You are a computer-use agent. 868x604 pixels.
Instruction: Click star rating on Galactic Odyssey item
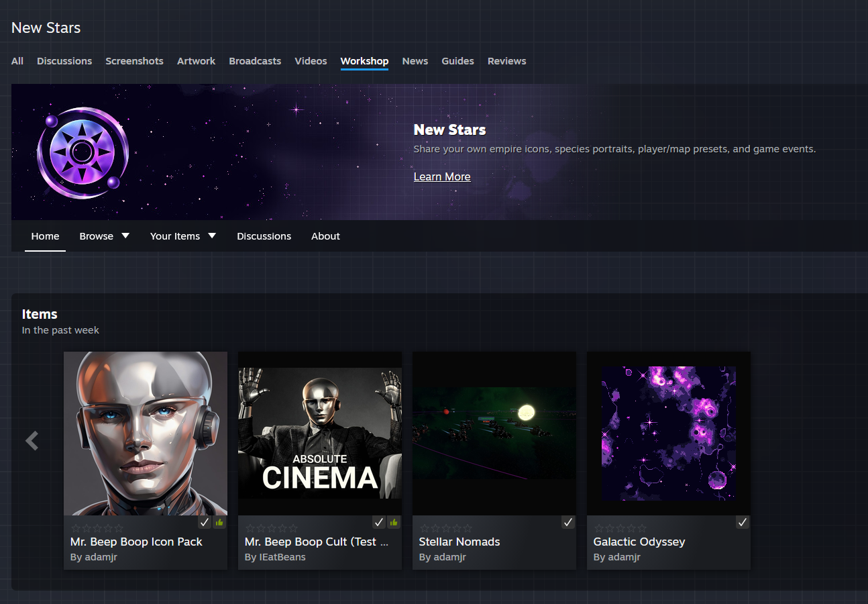pos(620,528)
